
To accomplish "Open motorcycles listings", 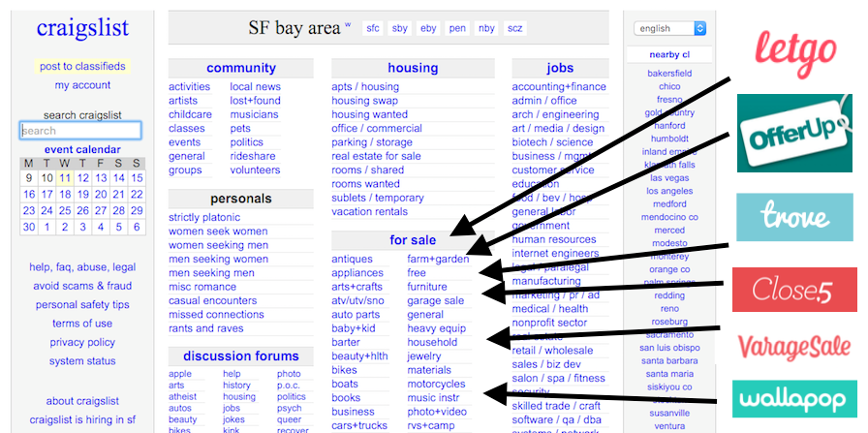I will click(x=436, y=384).
